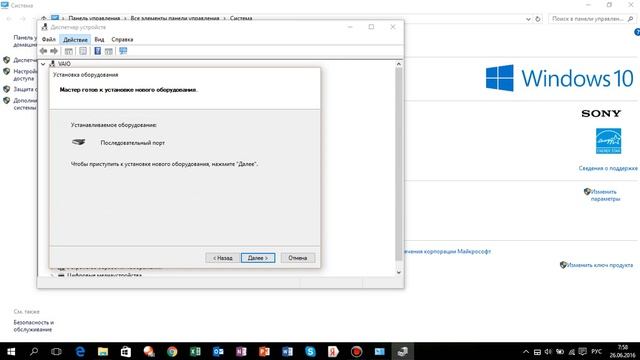Image resolution: width=640 pixels, height=360 pixels.
Task: Launch Google Chrome from taskbar
Action: click(x=172, y=351)
